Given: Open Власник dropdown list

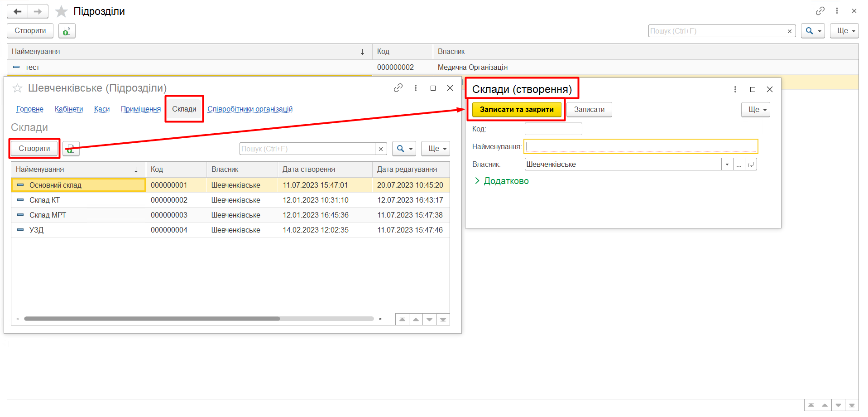Looking at the screenshot, I should (727, 165).
